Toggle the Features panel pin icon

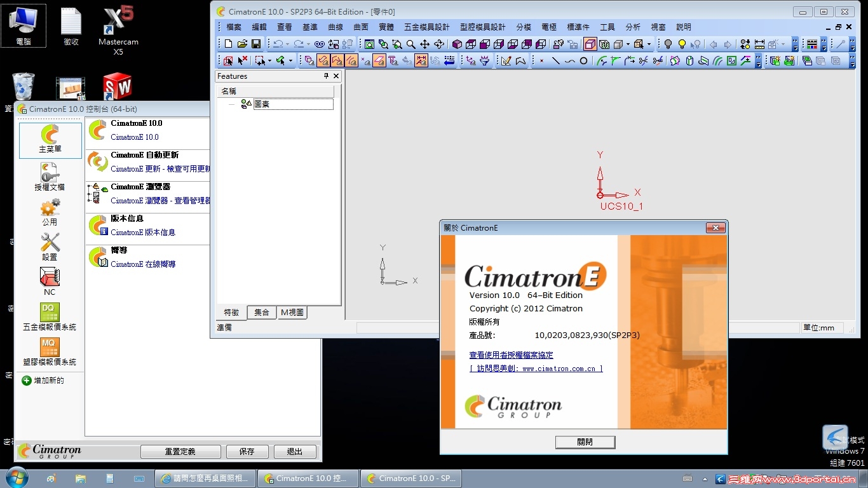[327, 76]
